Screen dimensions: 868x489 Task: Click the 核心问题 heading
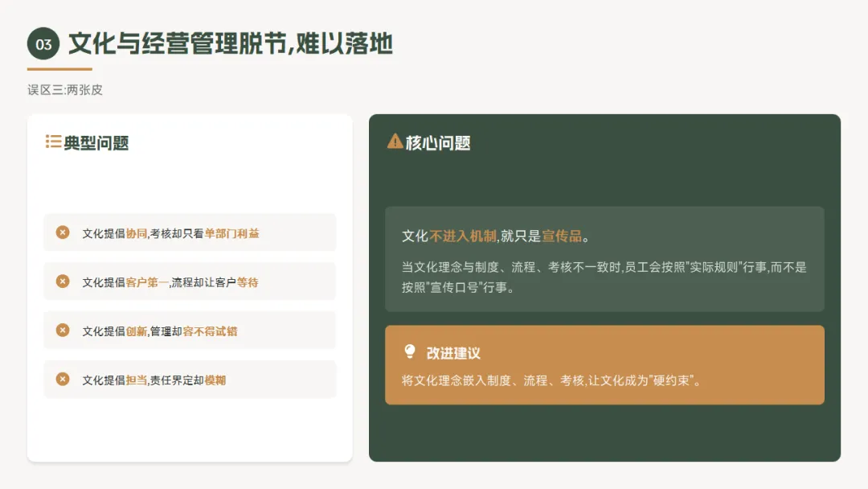click(438, 143)
